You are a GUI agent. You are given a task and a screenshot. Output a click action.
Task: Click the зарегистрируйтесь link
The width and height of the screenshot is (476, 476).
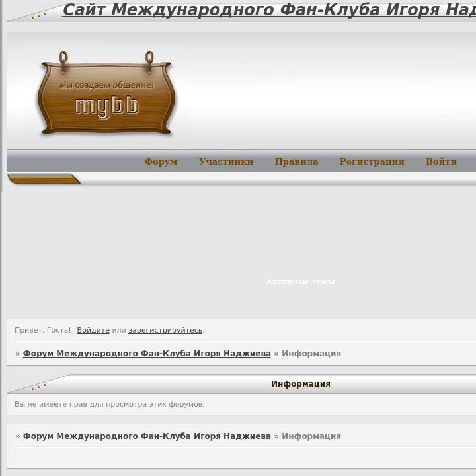pos(165,330)
